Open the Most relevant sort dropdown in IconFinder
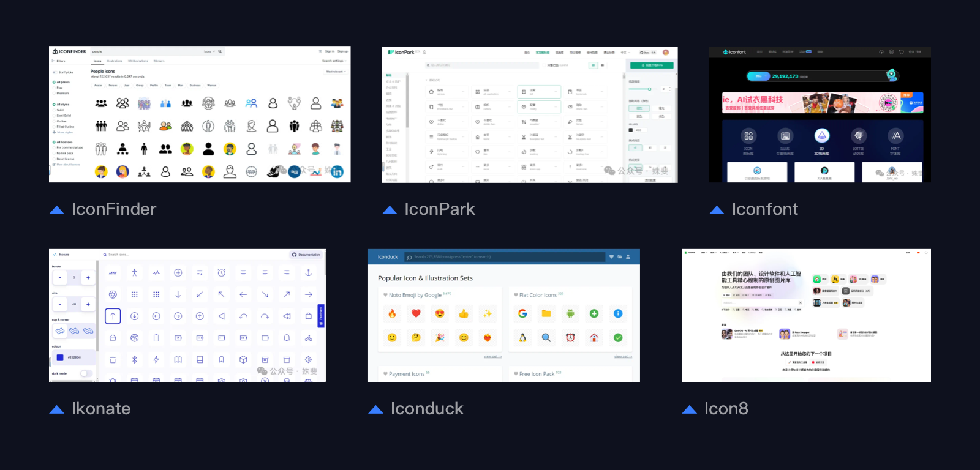The image size is (980, 470). point(336,72)
